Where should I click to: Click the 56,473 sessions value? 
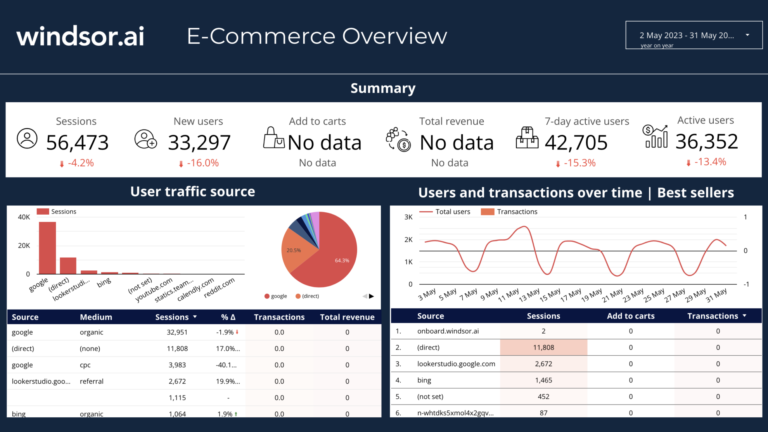tap(77, 143)
